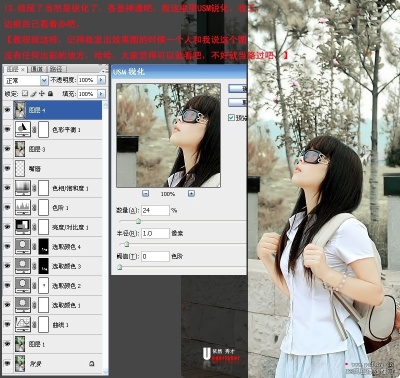
Task: Switch to the 路径 paths tab
Action: 56,69
